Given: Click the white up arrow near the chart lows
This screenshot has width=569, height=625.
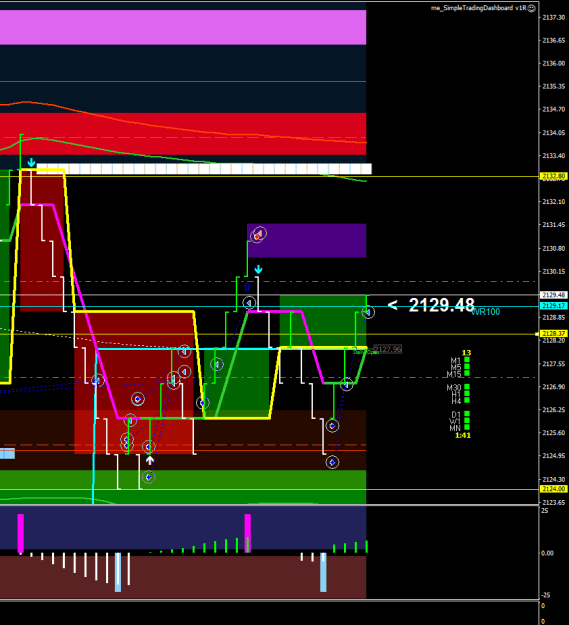Looking at the screenshot, I should (149, 460).
